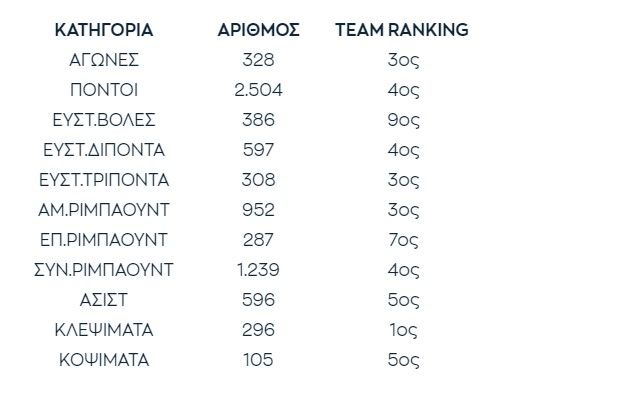Select the 328 games value
Image resolution: width=639 pixels, height=406 pixels.
[258, 60]
